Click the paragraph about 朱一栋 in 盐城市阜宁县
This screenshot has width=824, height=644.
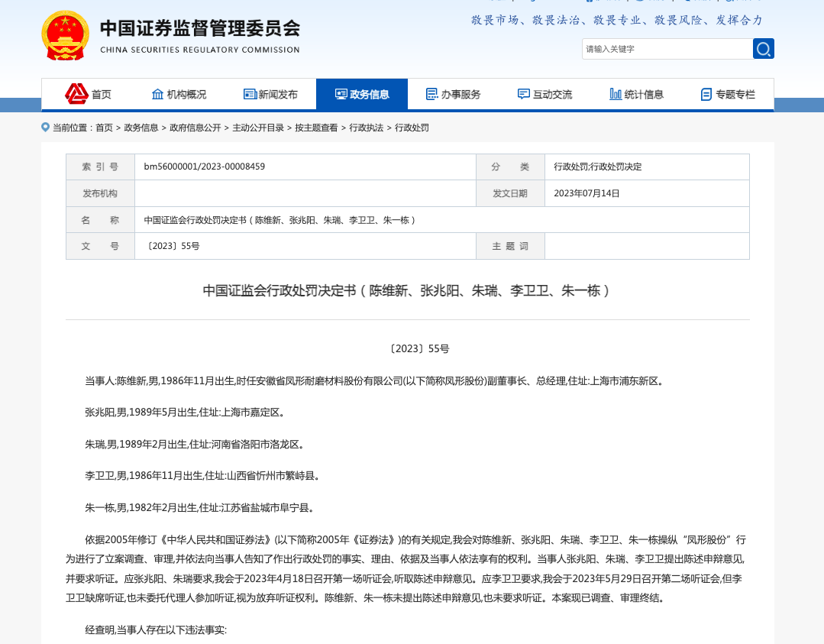[x=199, y=508]
